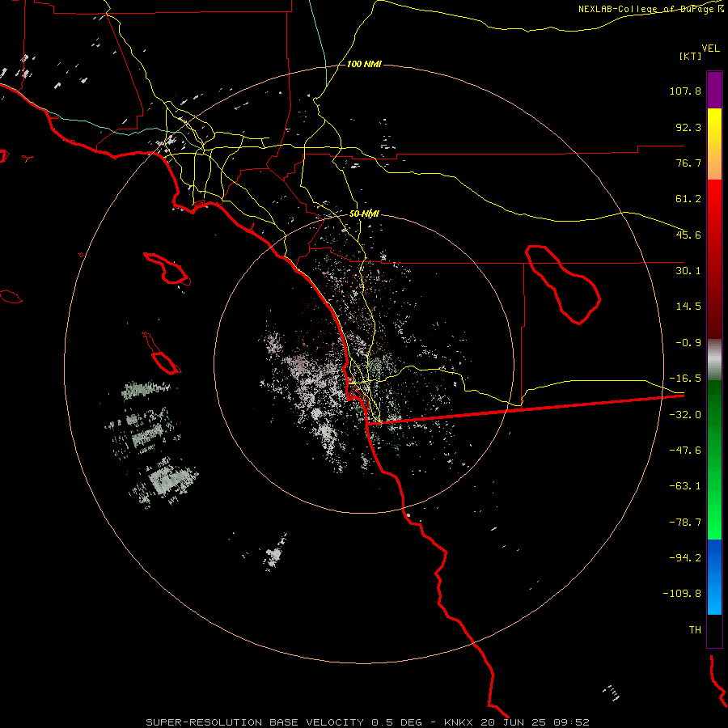Click the TH legend label

(695, 630)
